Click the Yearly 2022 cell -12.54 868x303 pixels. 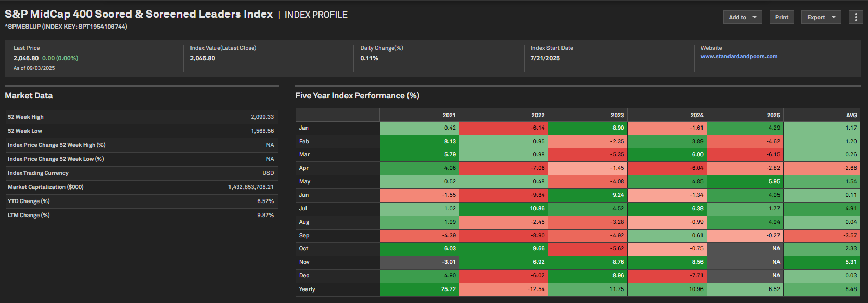coord(504,289)
